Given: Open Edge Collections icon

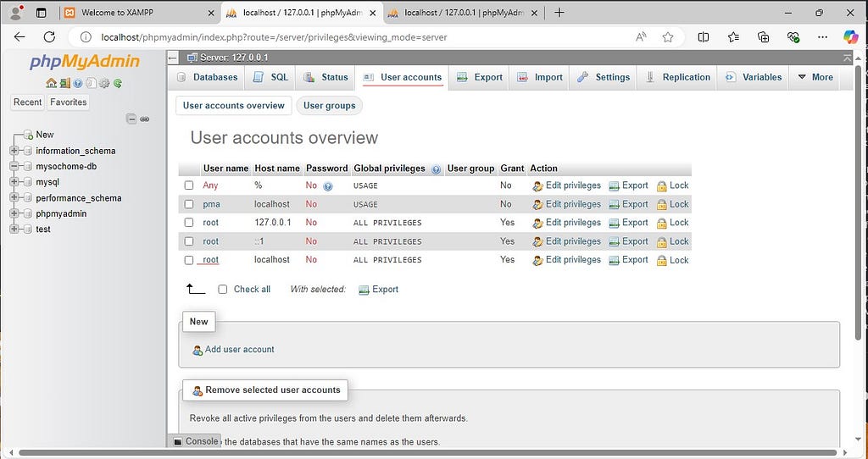Looking at the screenshot, I should [764, 37].
